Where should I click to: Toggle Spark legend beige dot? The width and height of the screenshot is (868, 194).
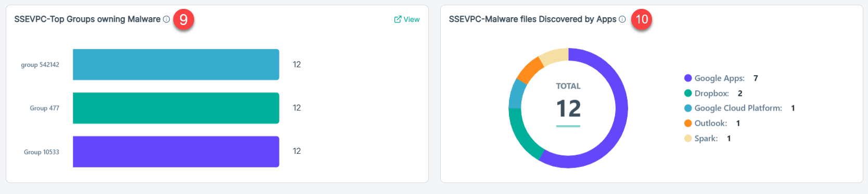click(688, 138)
